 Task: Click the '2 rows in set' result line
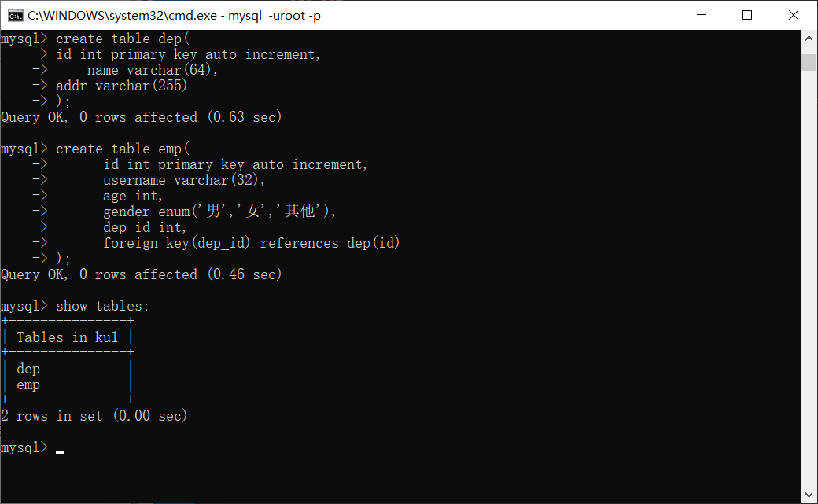pos(94,417)
